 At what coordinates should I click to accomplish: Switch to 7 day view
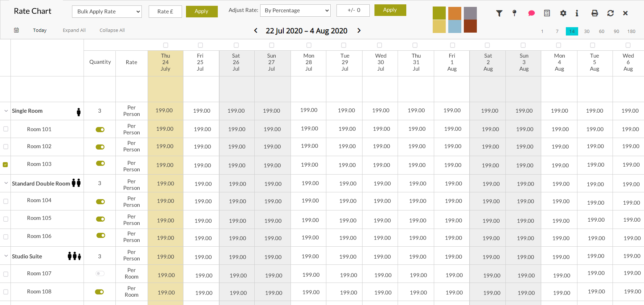point(557,32)
